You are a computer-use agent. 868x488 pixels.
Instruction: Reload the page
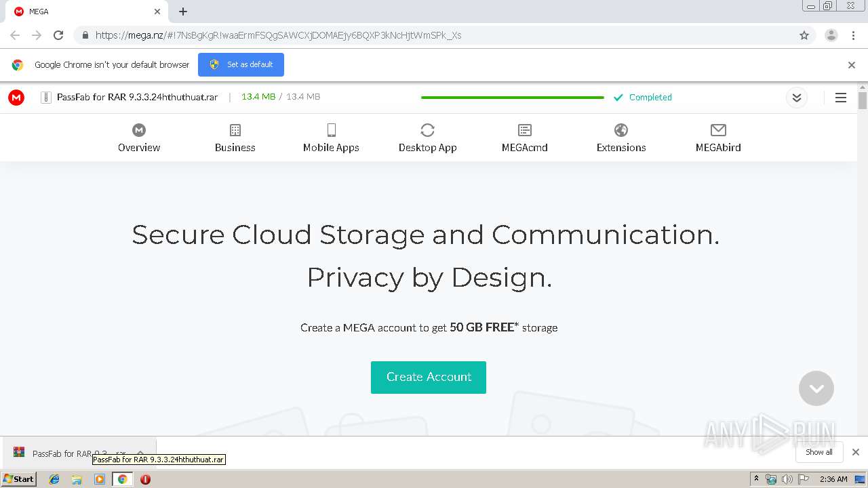point(58,35)
